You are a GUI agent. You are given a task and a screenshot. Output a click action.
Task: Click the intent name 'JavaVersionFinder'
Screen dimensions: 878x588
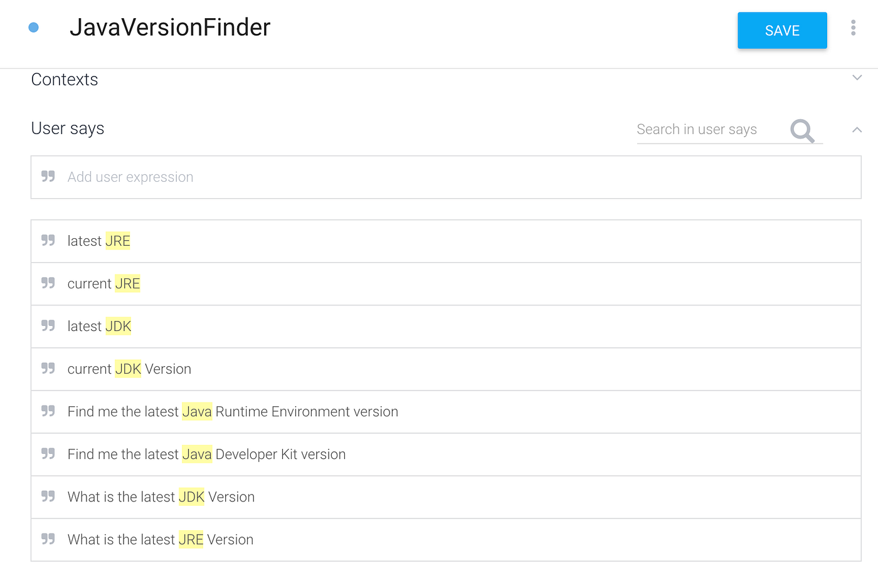coord(169,28)
